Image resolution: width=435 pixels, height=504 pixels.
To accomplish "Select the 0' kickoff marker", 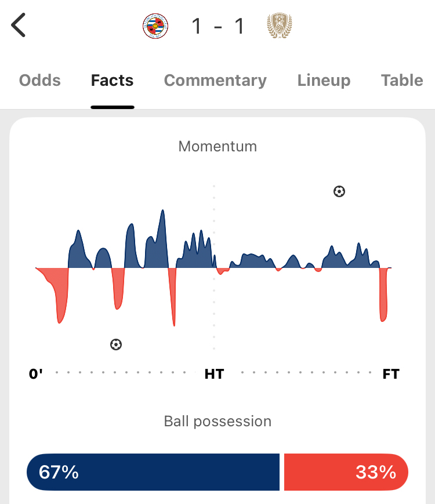I will [x=36, y=374].
